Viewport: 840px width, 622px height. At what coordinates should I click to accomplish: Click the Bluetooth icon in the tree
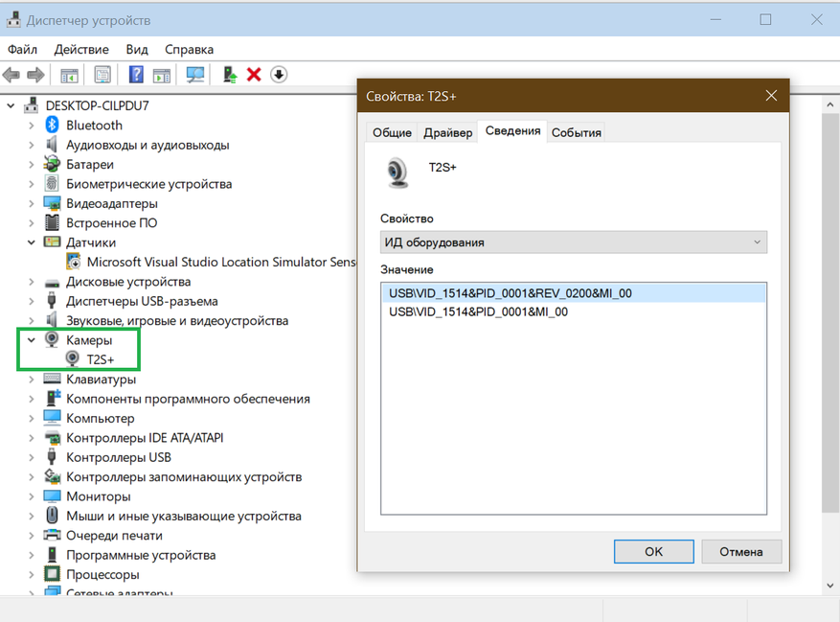click(52, 125)
